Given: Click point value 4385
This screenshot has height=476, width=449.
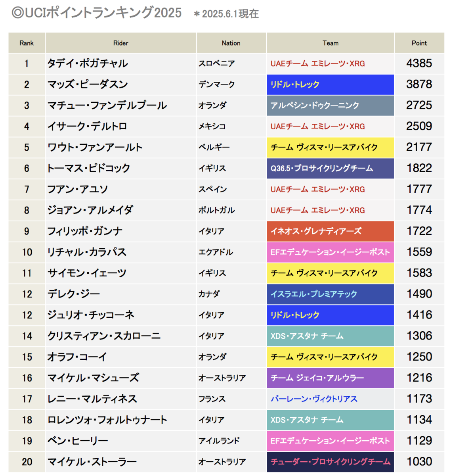Looking at the screenshot, I should [419, 63].
